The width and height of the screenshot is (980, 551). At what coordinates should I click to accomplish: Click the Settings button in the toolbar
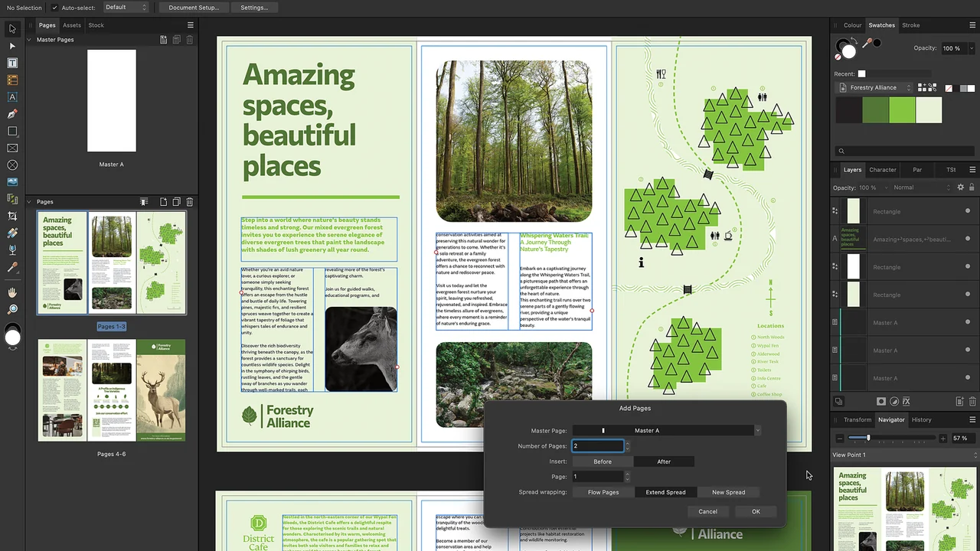click(254, 8)
